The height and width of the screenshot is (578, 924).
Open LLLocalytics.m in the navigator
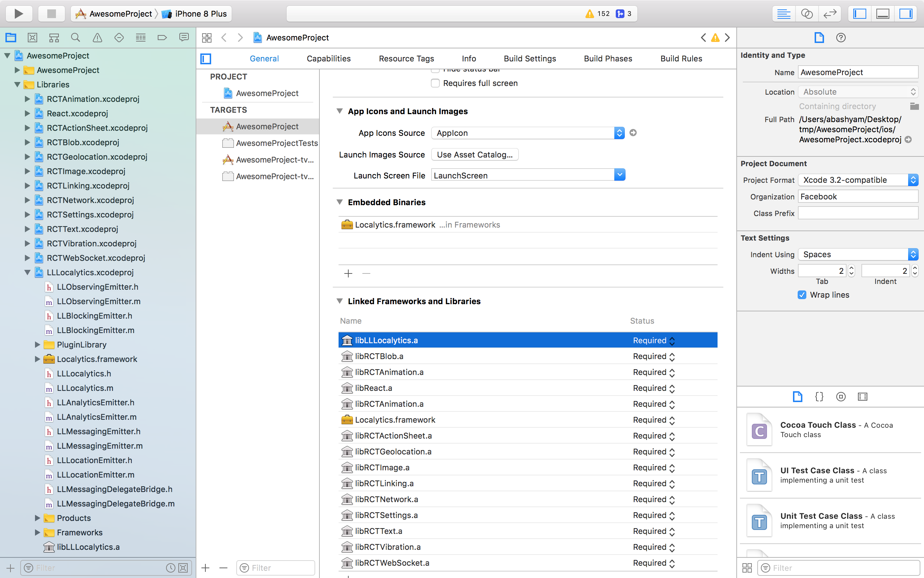click(85, 388)
